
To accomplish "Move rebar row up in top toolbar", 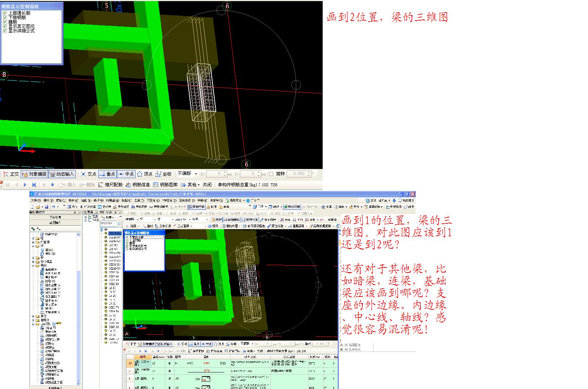I will 44,185.
